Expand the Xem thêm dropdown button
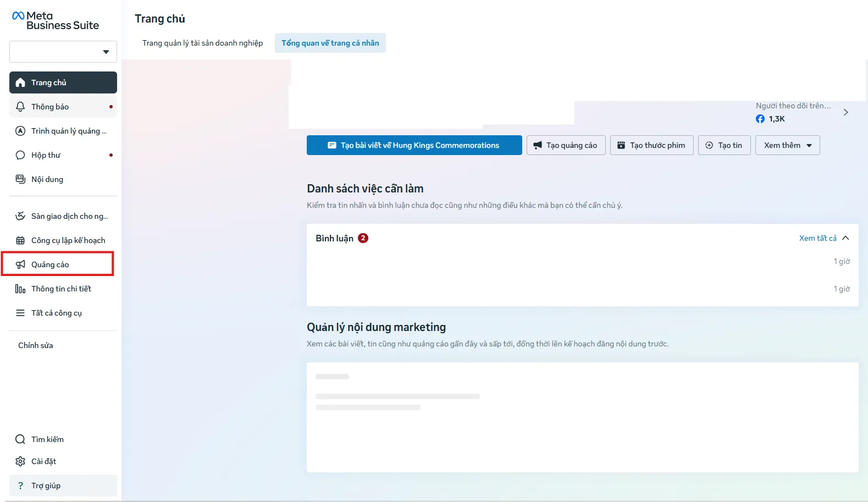This screenshot has width=868, height=502. click(787, 145)
